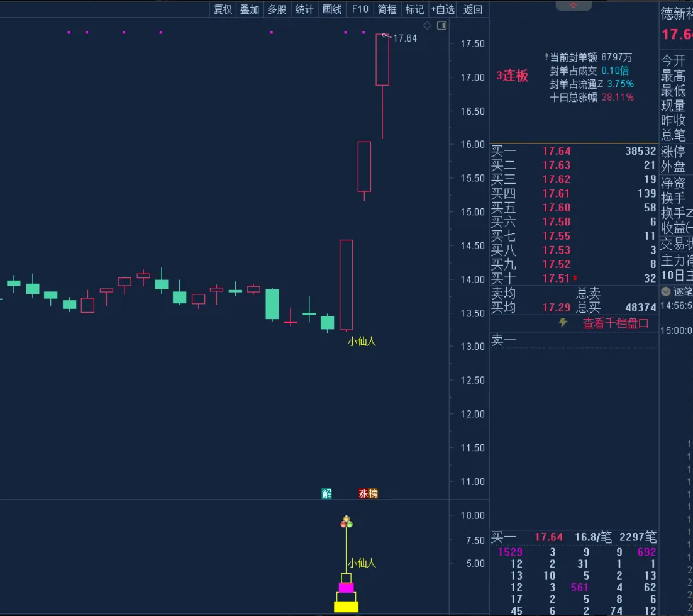Toggle the side panel layout icon
This screenshot has height=616, width=693.
(441, 25)
